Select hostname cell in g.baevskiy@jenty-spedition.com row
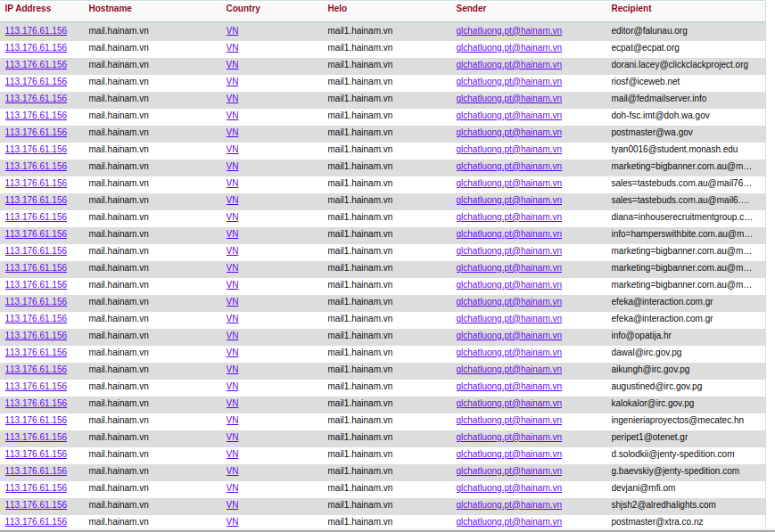 click(x=119, y=471)
